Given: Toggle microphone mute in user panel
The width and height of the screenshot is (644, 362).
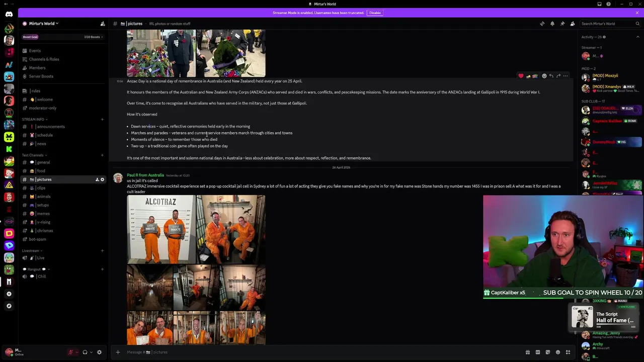Looking at the screenshot, I should [70, 352].
